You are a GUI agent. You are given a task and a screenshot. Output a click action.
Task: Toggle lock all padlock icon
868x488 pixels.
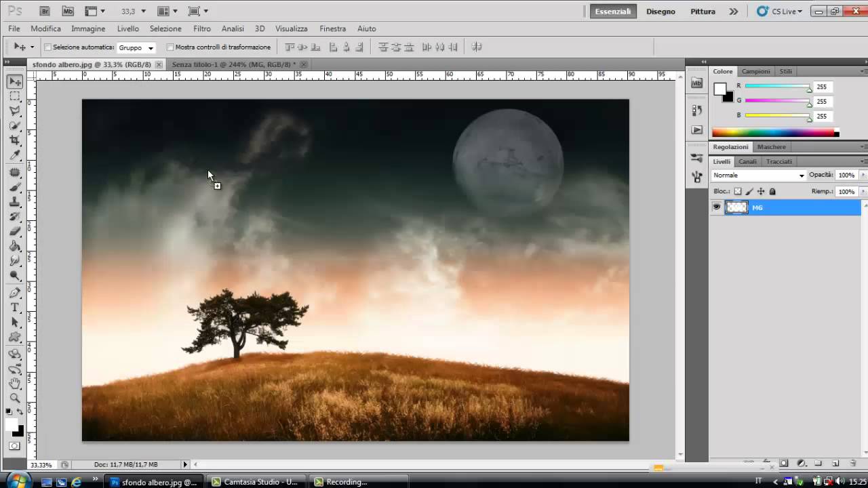(772, 192)
